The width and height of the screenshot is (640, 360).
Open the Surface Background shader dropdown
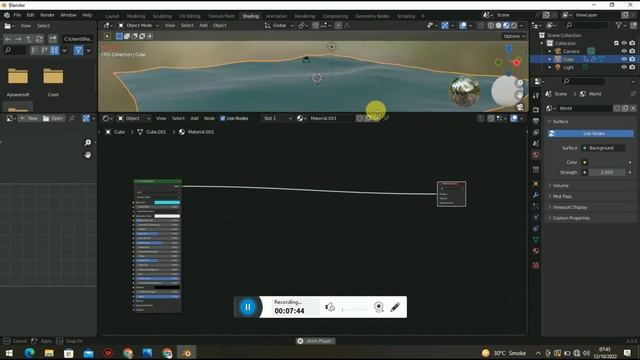(x=604, y=148)
